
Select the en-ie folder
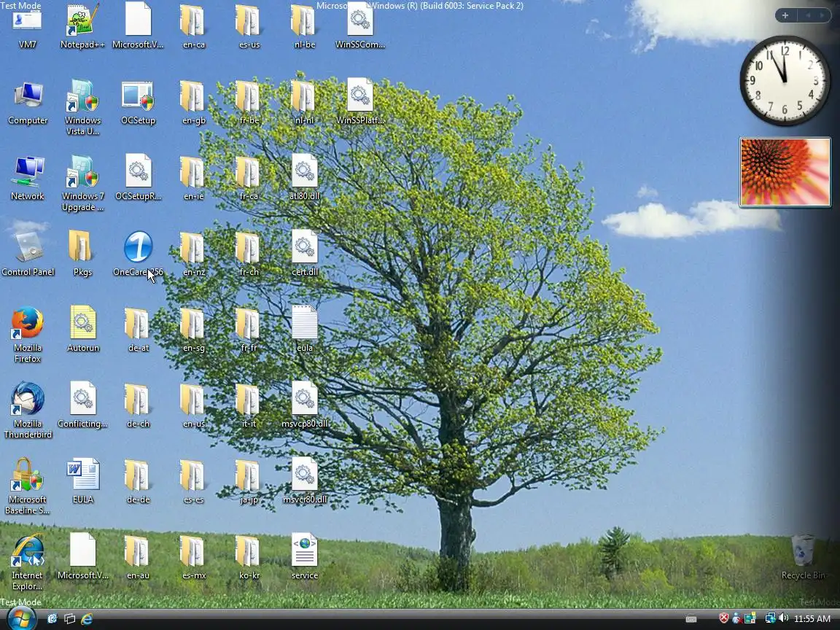click(193, 179)
